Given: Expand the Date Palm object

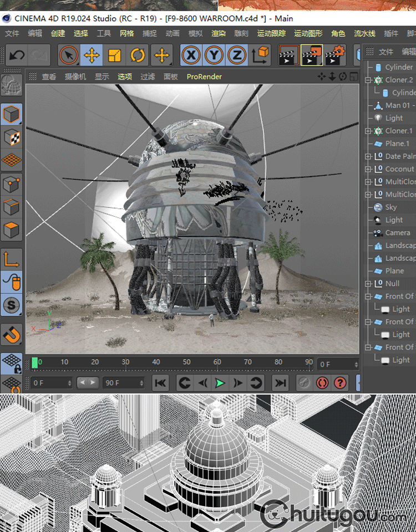Looking at the screenshot, I should click(368, 156).
